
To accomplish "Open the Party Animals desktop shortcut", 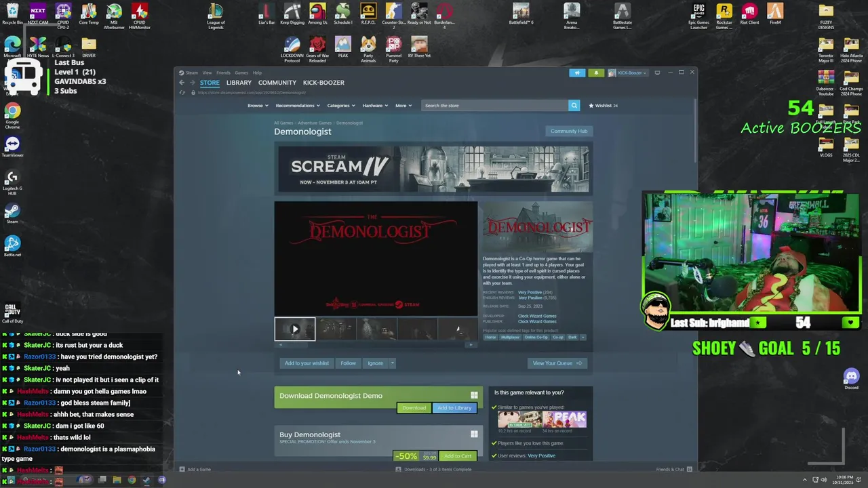I will [x=368, y=49].
